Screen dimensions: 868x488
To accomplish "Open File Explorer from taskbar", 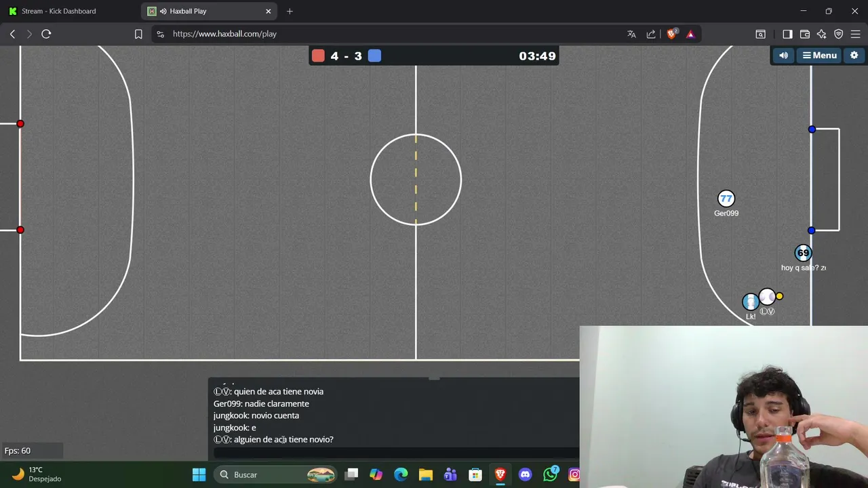I will 425,474.
